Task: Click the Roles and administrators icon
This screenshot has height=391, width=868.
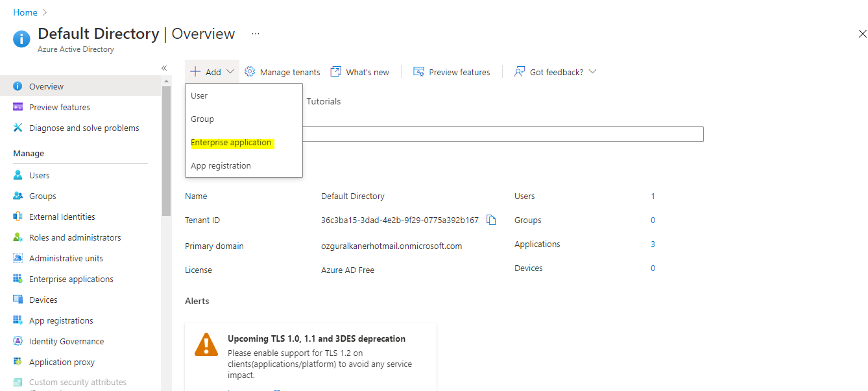Action: (x=18, y=237)
